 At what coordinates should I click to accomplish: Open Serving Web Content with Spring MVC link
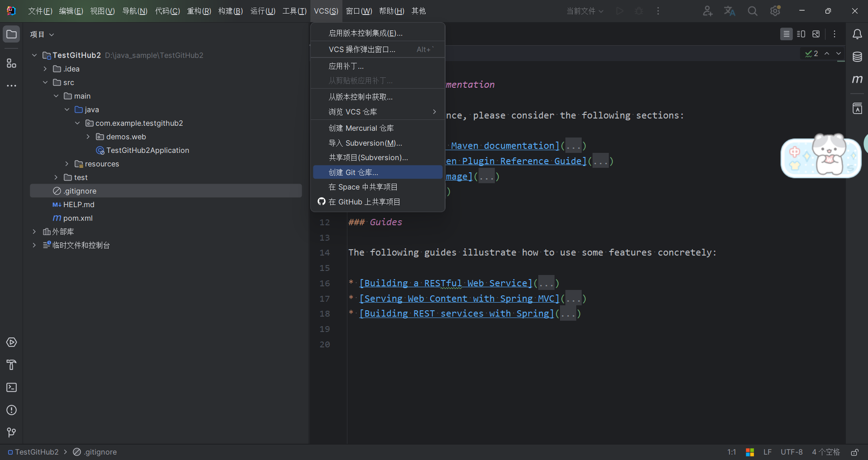pos(460,299)
